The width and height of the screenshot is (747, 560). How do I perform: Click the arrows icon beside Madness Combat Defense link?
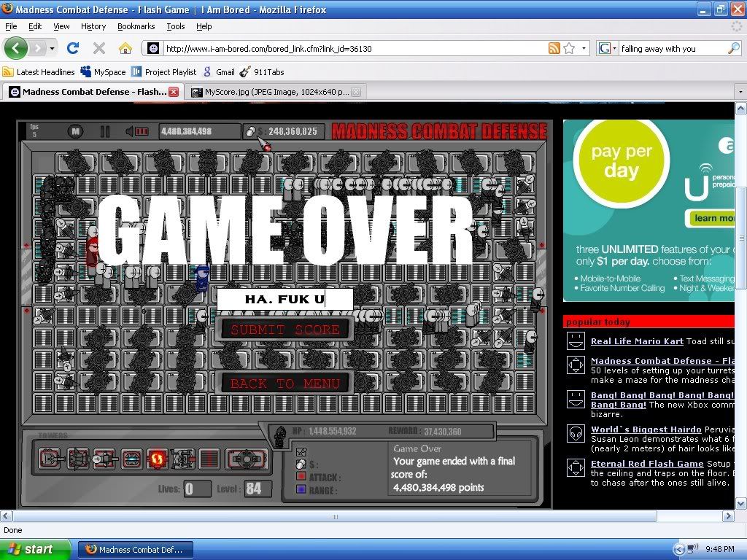[576, 365]
